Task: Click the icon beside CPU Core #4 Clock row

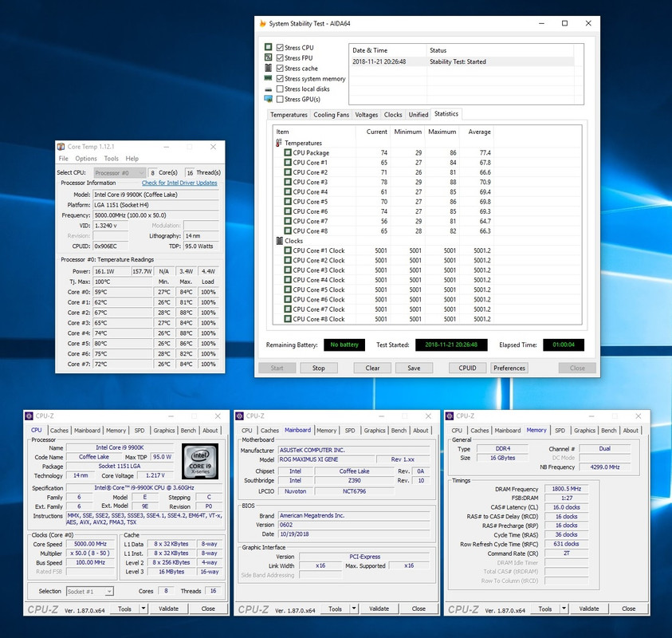Action: click(288, 280)
